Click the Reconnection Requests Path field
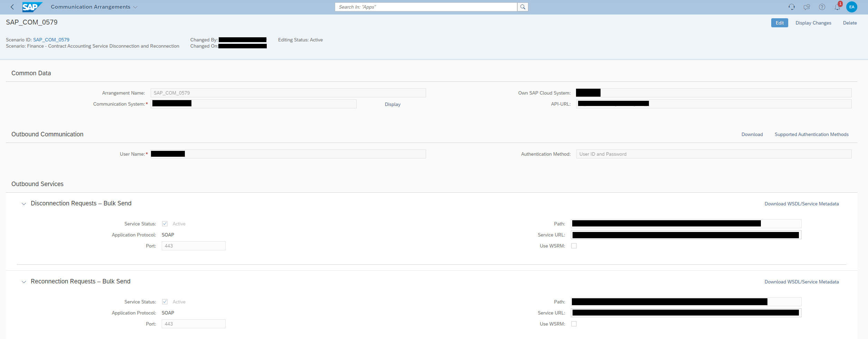The height and width of the screenshot is (339, 868). (686, 302)
